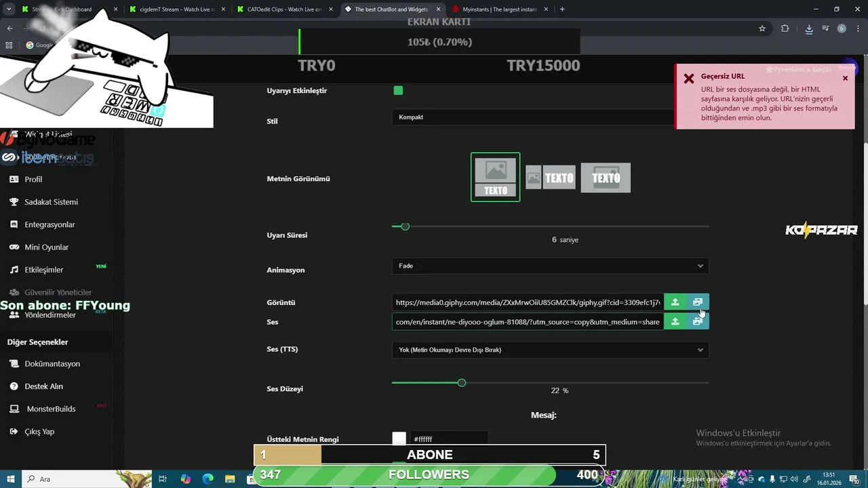Click the Uyarı Süresi slider handle
The width and height of the screenshot is (868, 488).
405,226
